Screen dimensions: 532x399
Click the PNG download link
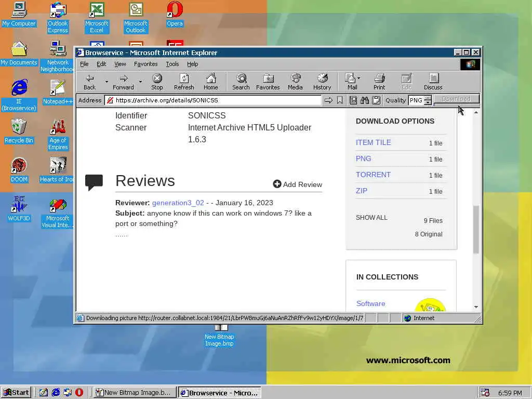[x=363, y=158]
